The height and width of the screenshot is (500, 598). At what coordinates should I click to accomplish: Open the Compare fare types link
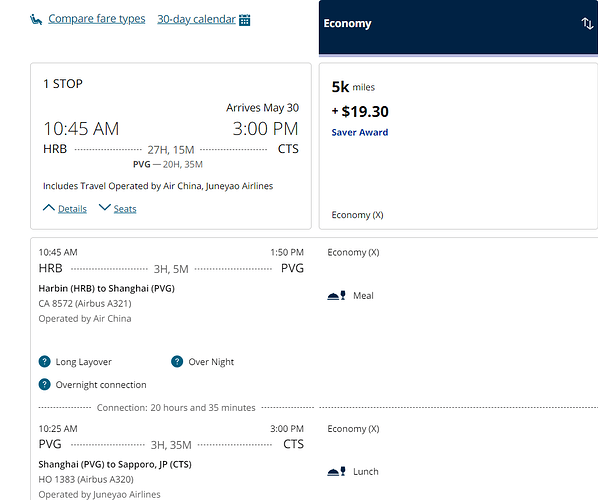96,19
